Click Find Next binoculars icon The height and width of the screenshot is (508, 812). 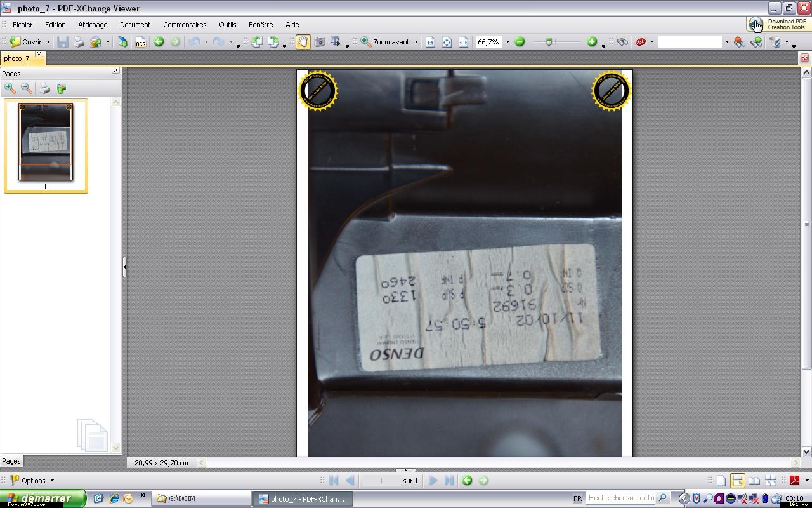(x=756, y=42)
